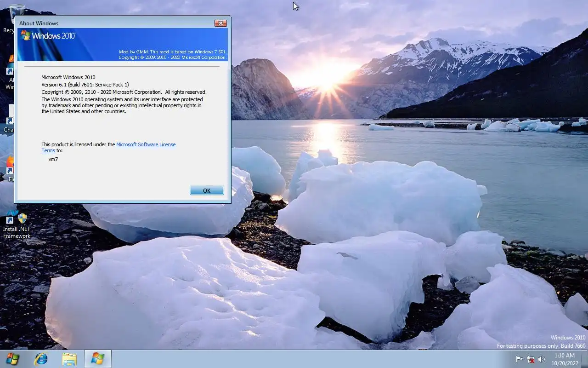
Task: Select the About Windows taskbar button
Action: (98, 359)
